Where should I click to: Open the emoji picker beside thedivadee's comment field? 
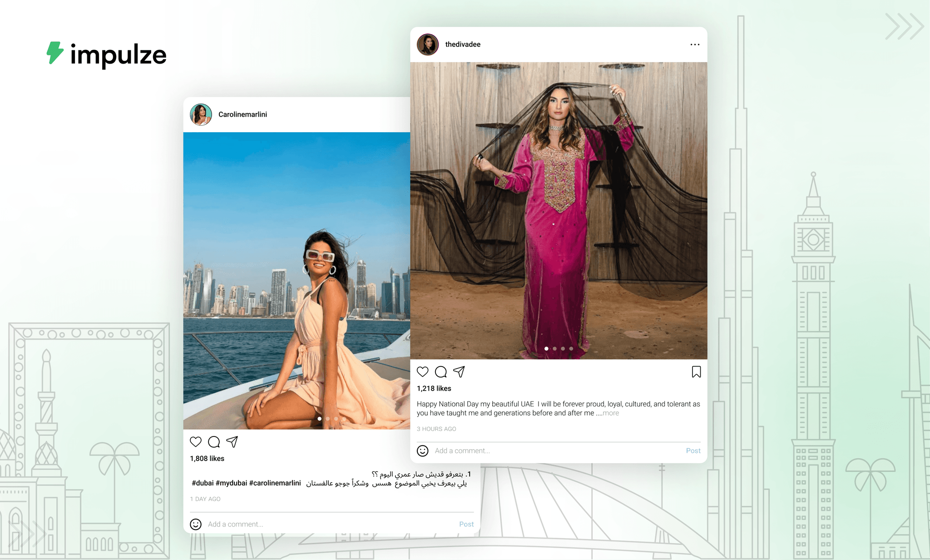point(423,451)
